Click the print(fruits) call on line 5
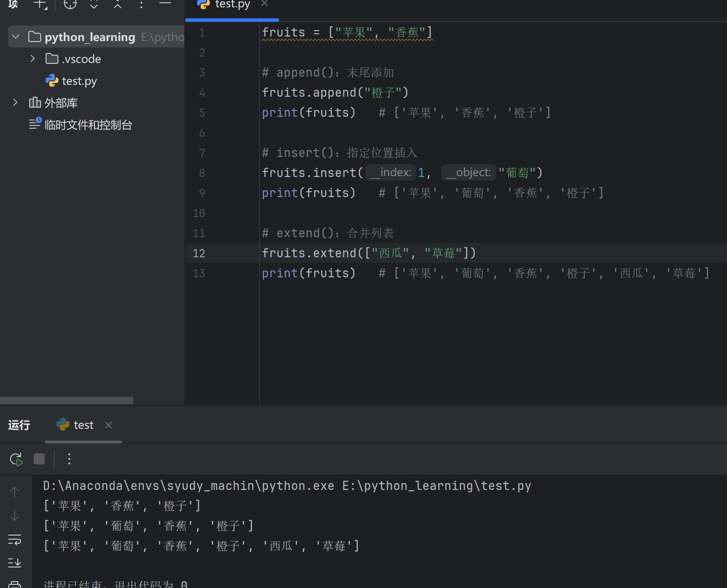 click(x=308, y=113)
